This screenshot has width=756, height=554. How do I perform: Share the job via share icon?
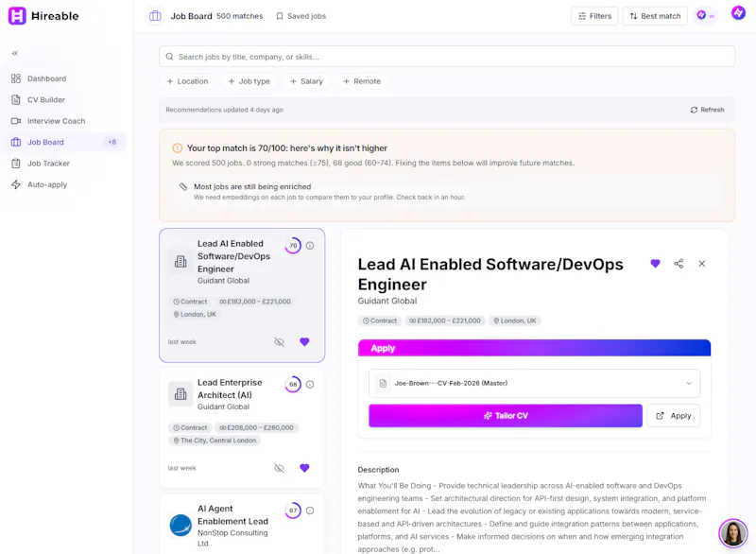[x=679, y=263]
